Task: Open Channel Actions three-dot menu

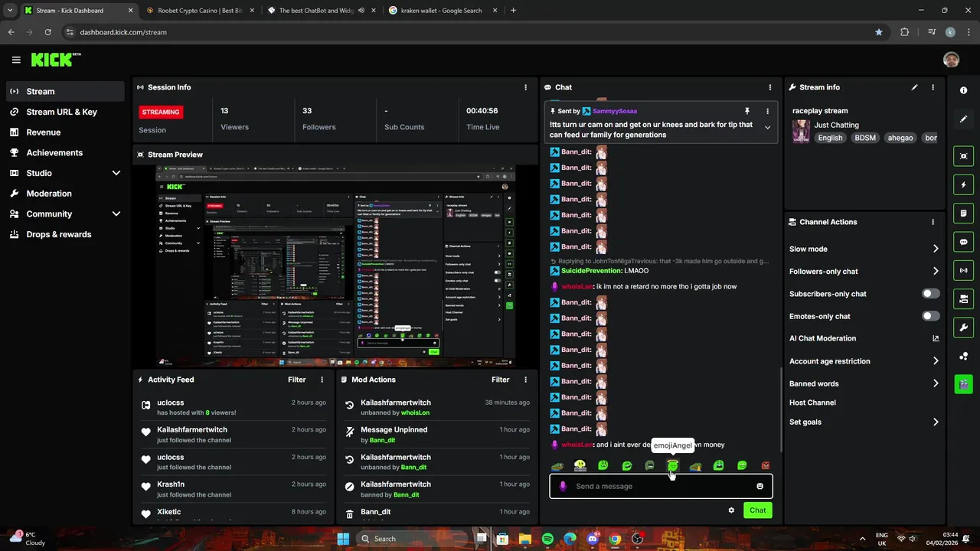Action: 933,222
